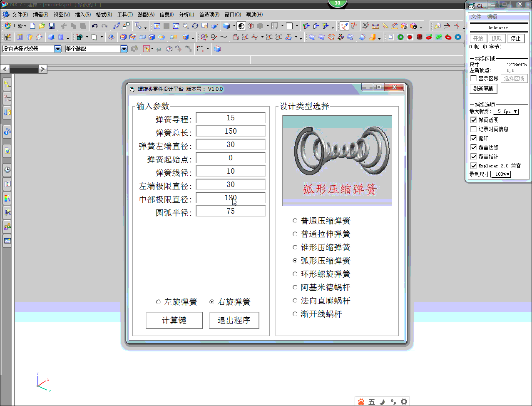Click the 圆弧半径 input field showing 75
532x406 pixels.
tap(231, 211)
